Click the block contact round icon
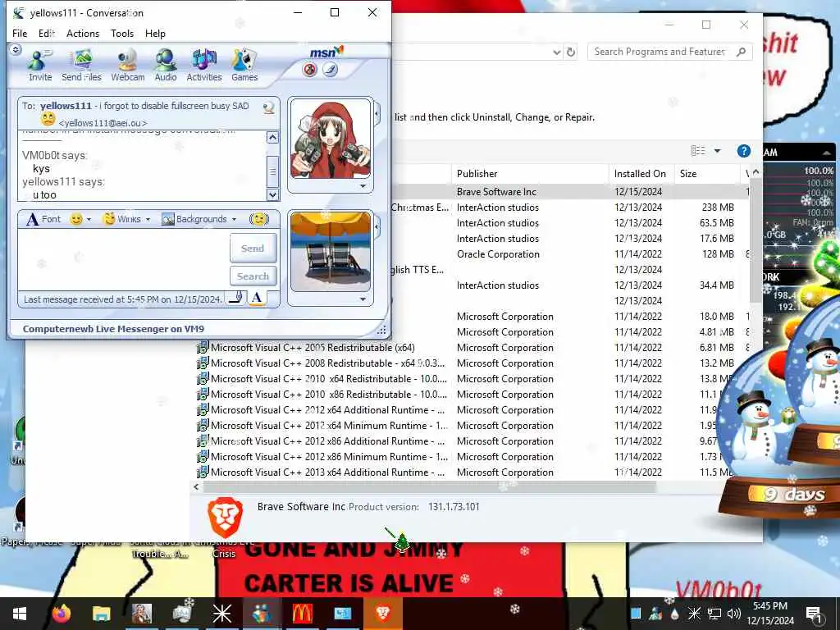The image size is (840, 630). coord(309,70)
